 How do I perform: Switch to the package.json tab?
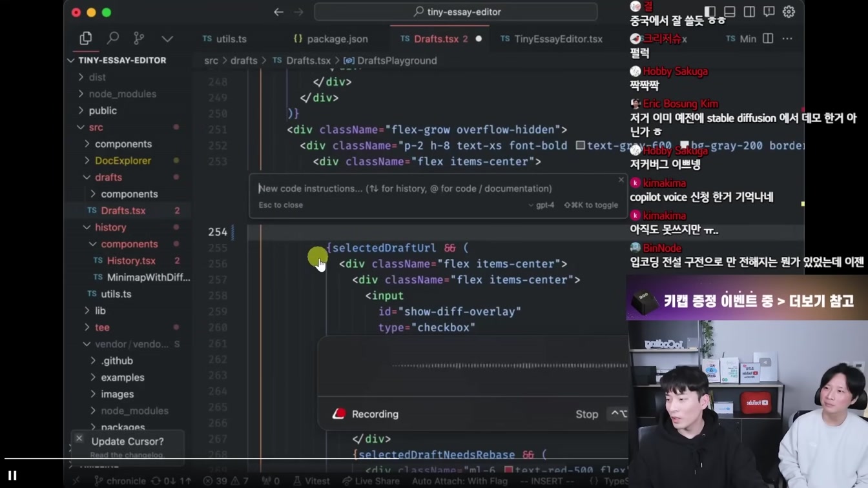click(x=330, y=39)
